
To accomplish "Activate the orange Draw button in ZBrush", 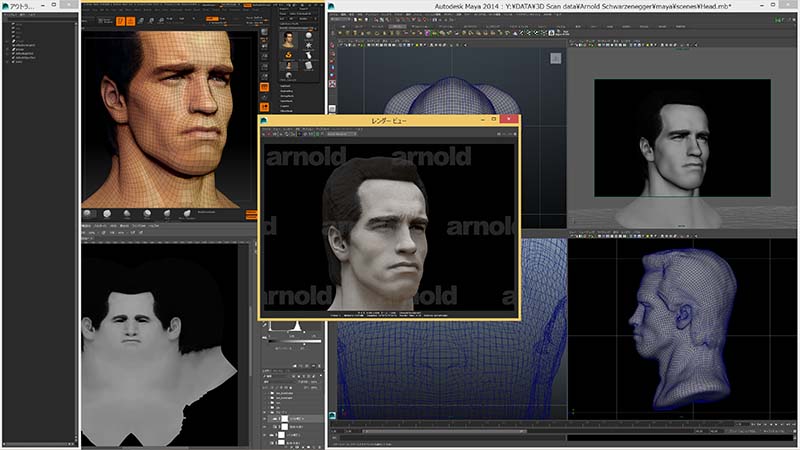I will tap(130, 21).
